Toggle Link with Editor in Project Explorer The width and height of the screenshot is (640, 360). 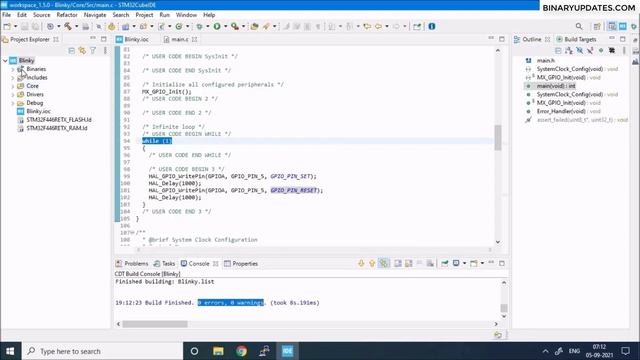pos(82,51)
